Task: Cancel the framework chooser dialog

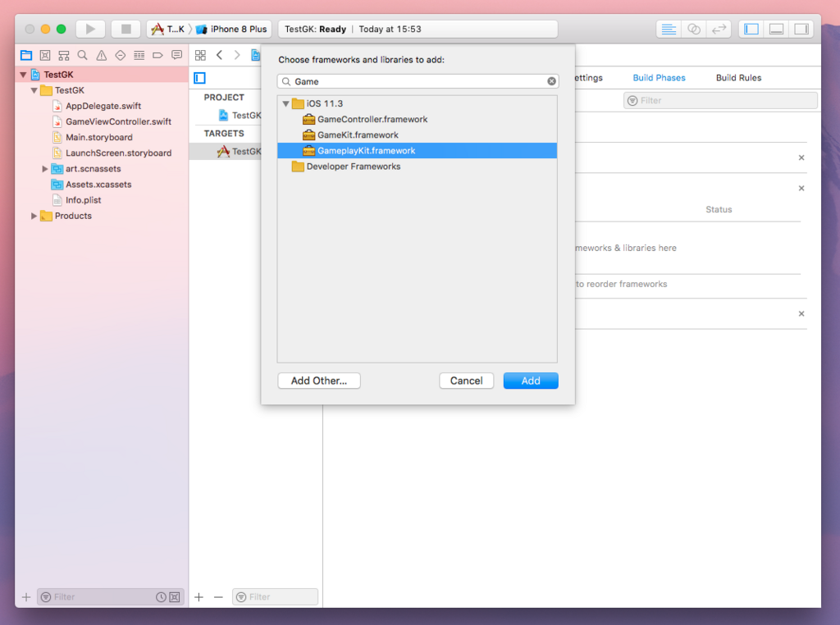Action: point(466,381)
